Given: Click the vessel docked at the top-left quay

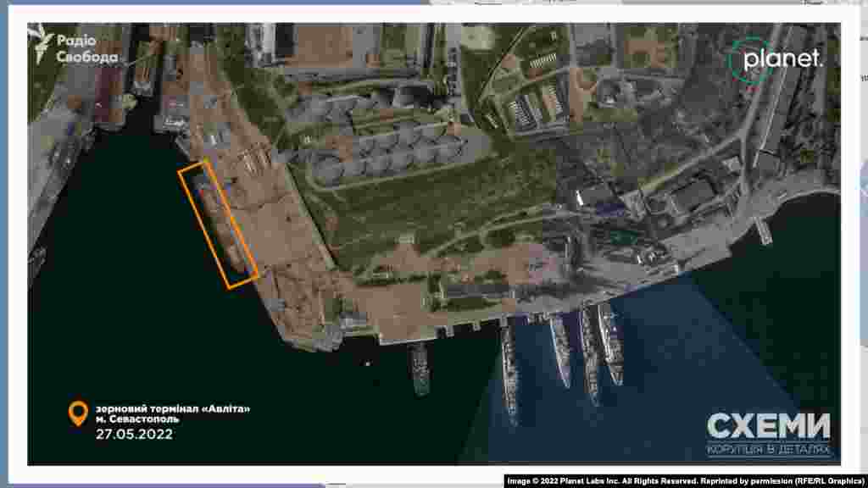Looking at the screenshot, I should [x=145, y=68].
